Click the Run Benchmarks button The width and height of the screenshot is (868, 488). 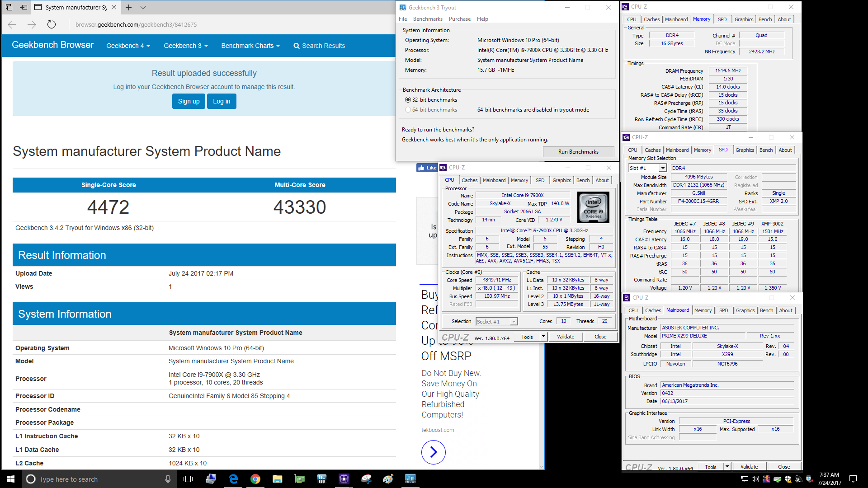point(578,152)
